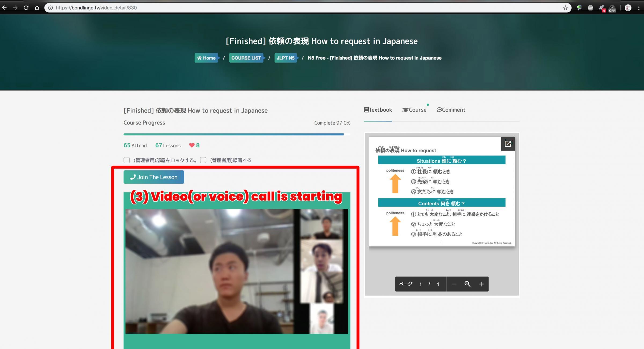Screen dimensions: 644x349
Task: Zoom in the textbook with plus icon
Action: click(x=481, y=284)
